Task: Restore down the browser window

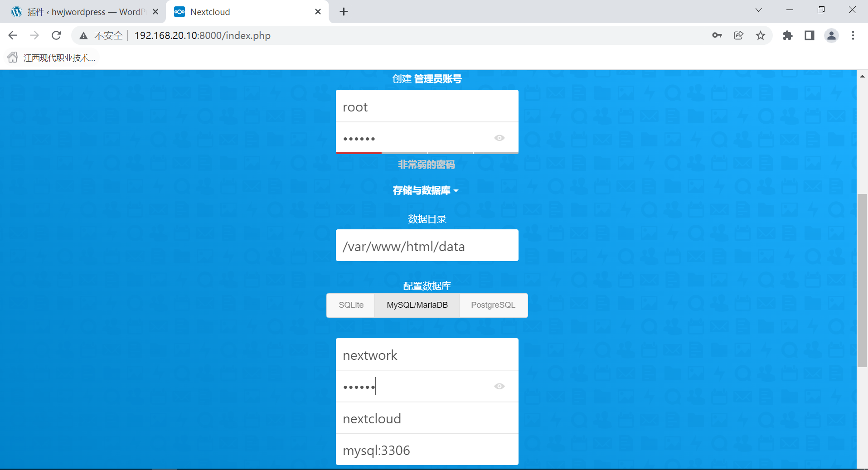Action: tap(821, 10)
